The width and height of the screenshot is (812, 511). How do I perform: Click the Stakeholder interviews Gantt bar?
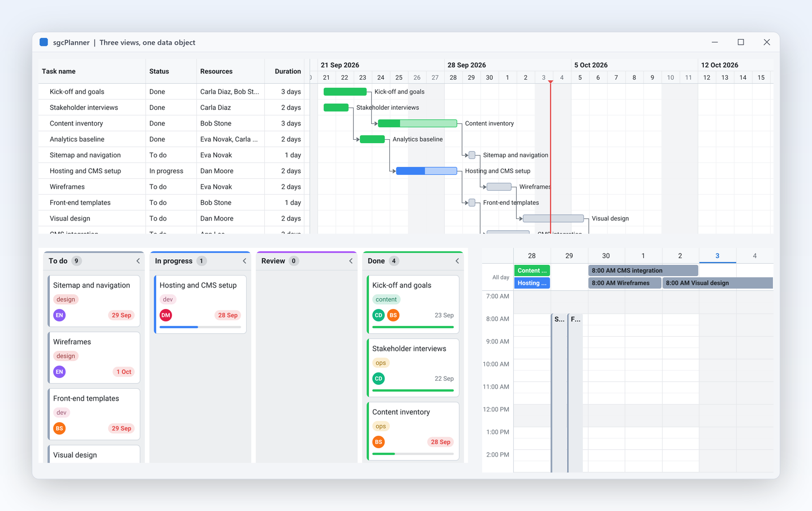[336, 108]
